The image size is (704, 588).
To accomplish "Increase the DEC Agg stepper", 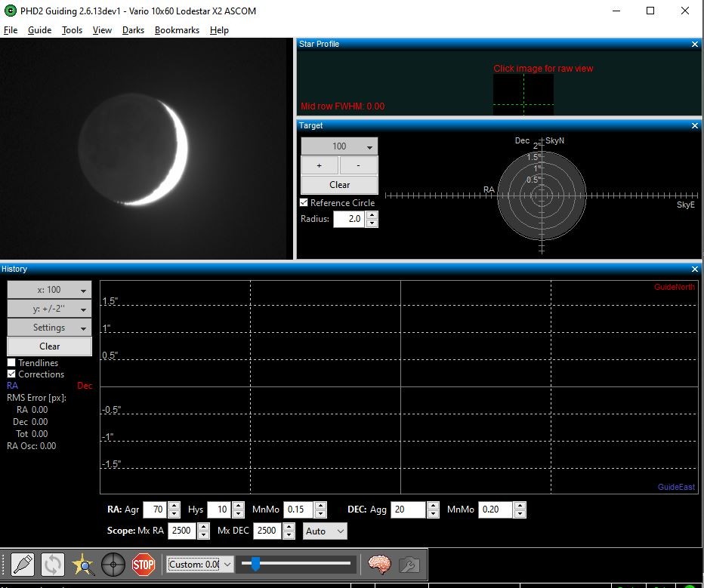I will click(433, 506).
